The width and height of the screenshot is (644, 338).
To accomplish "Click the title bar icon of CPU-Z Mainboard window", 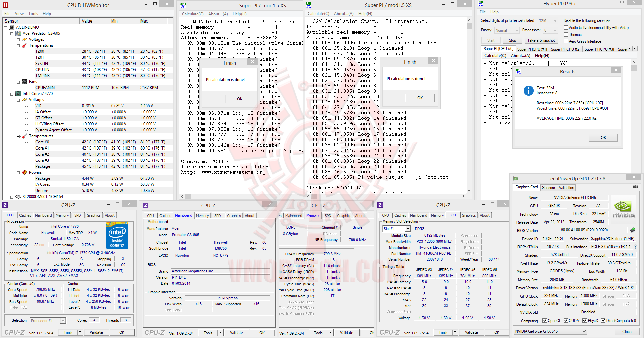I will point(145,205).
